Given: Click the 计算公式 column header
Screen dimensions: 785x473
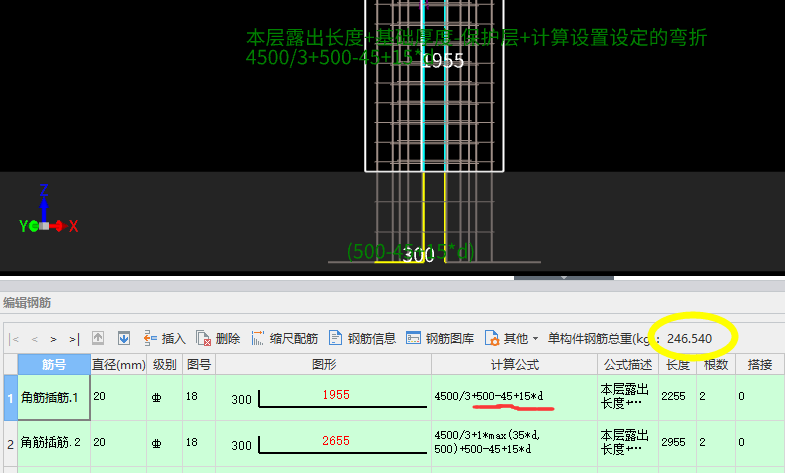Looking at the screenshot, I should (514, 365).
